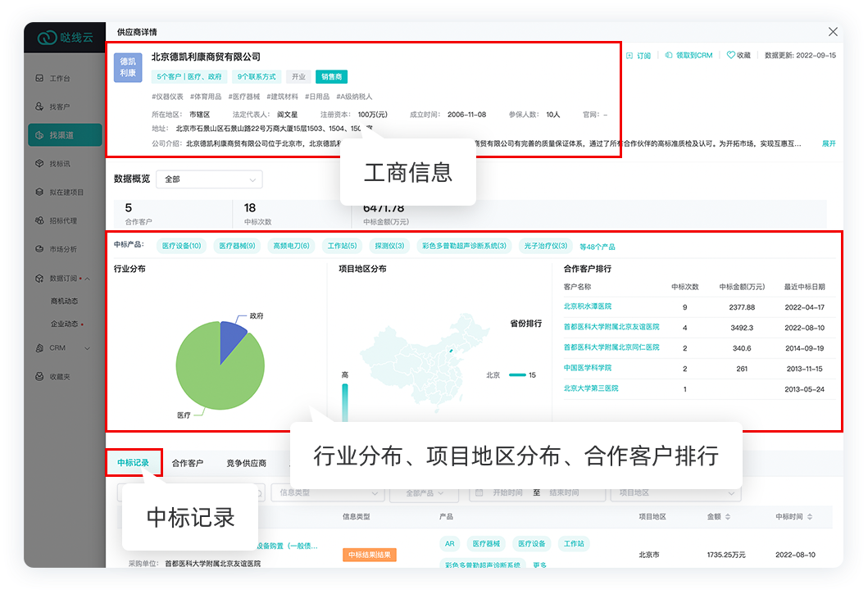Click the #仪器仪表 hashtag

tap(167, 97)
